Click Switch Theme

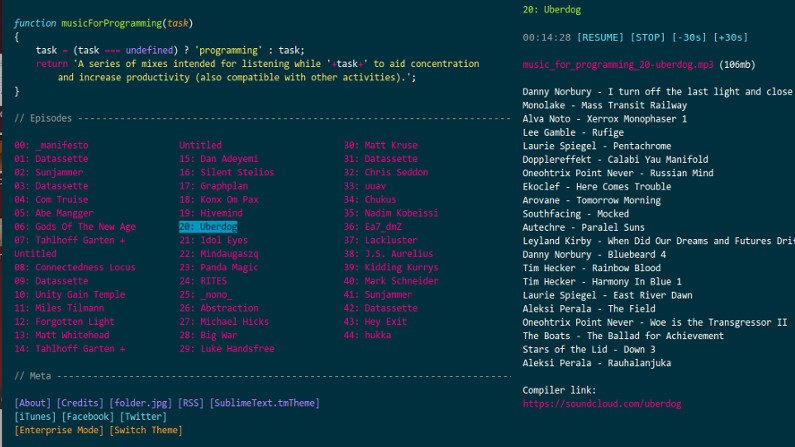[x=146, y=430]
